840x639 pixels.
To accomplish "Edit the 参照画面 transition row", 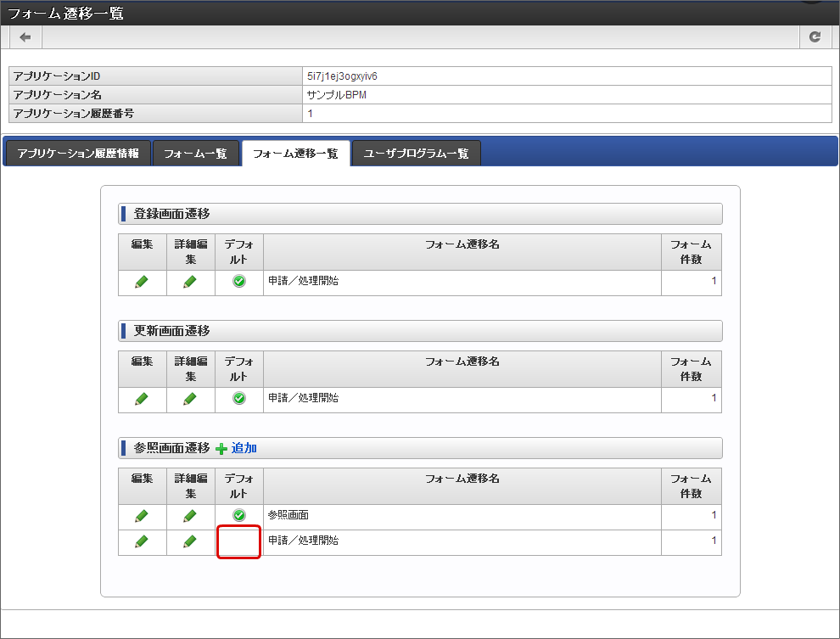I will 142,516.
